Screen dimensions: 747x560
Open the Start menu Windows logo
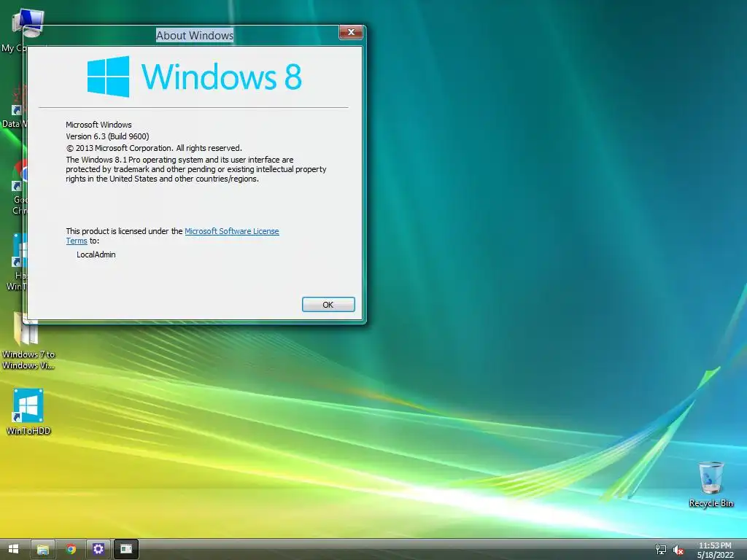[x=13, y=549]
